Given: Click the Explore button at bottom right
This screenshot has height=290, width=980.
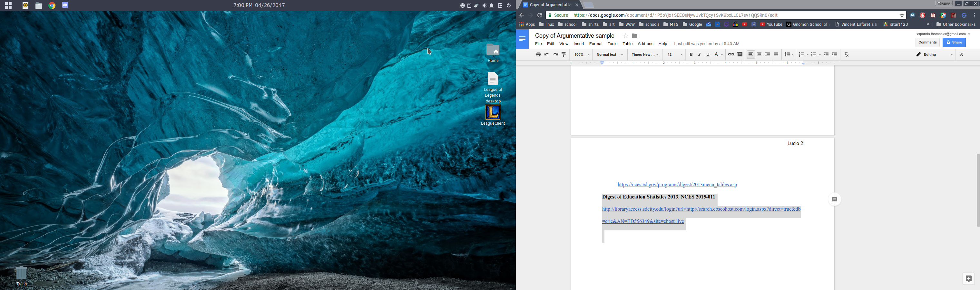Looking at the screenshot, I should (969, 279).
